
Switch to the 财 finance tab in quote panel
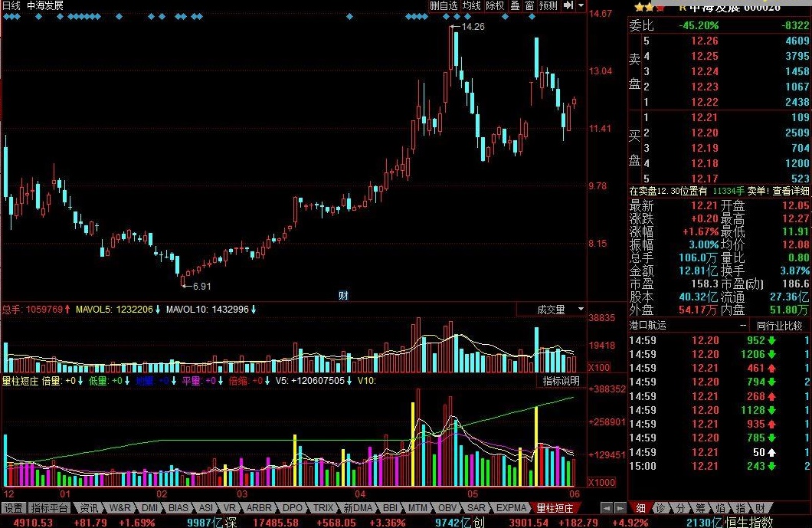[760, 508]
